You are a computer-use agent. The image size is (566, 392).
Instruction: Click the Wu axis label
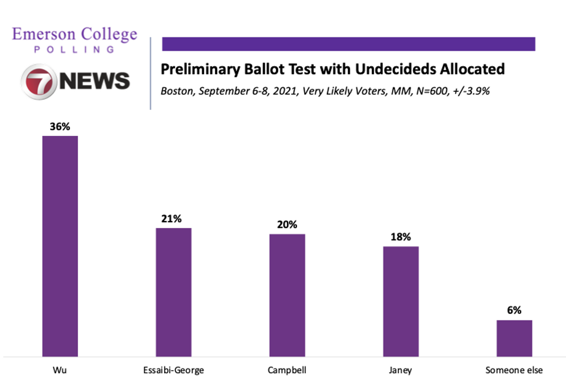(60, 370)
